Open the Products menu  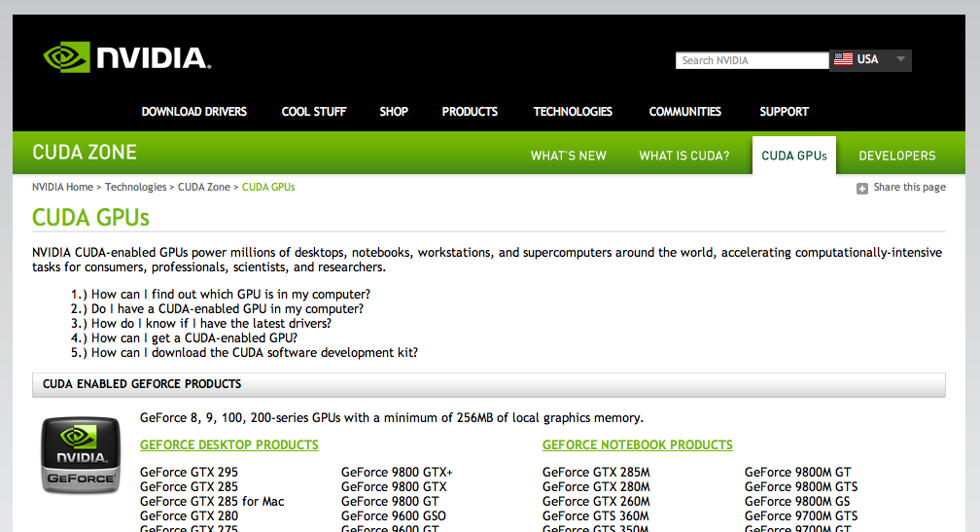470,112
